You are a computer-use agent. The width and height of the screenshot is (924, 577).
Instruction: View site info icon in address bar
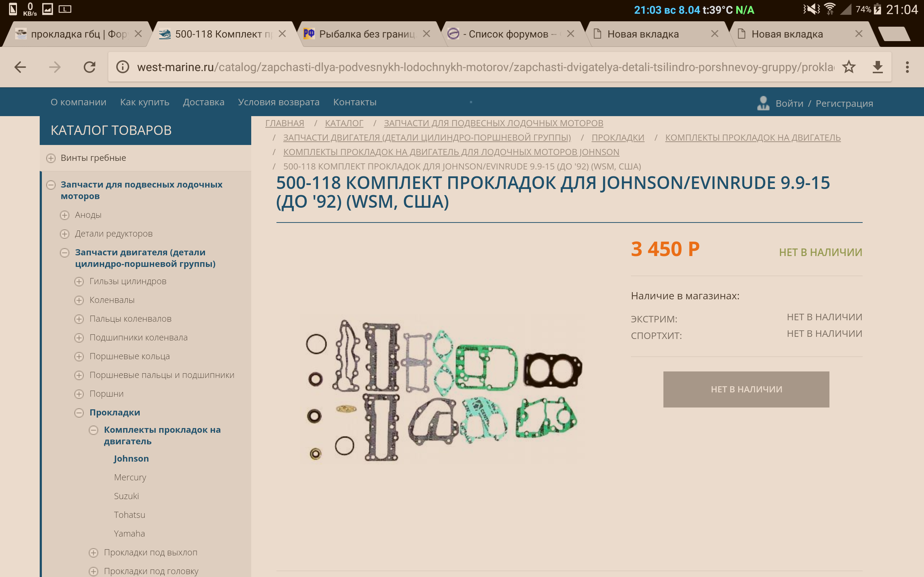123,67
